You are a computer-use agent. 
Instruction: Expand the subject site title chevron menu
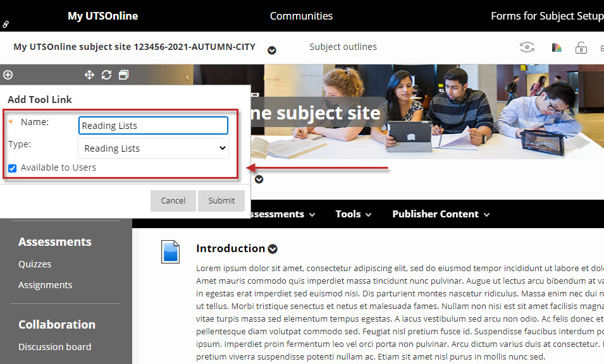(272, 51)
